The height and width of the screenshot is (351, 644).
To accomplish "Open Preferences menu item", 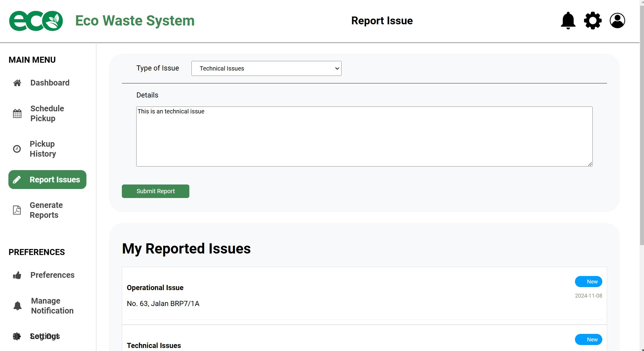I will pyautogui.click(x=47, y=275).
